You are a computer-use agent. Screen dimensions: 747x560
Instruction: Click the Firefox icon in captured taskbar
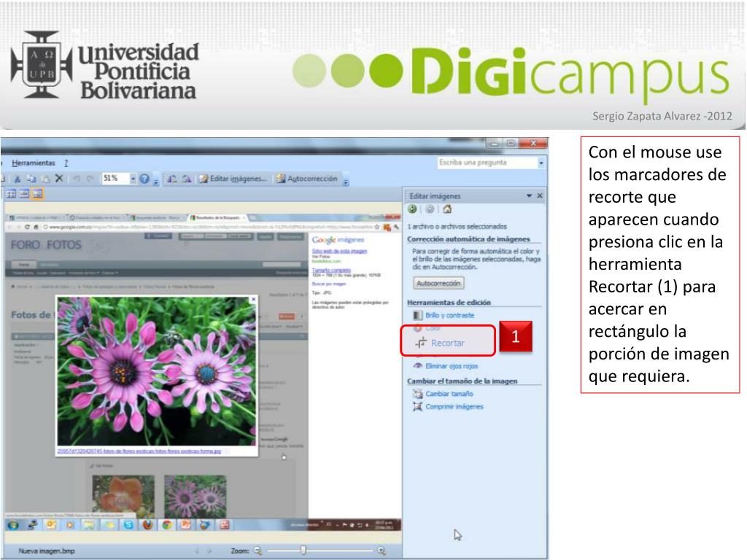(x=147, y=525)
